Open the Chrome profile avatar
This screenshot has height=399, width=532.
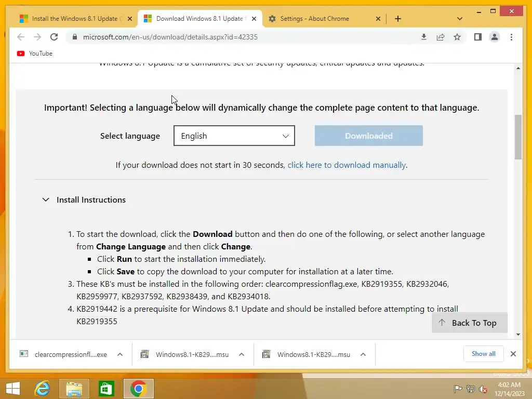pyautogui.click(x=495, y=37)
